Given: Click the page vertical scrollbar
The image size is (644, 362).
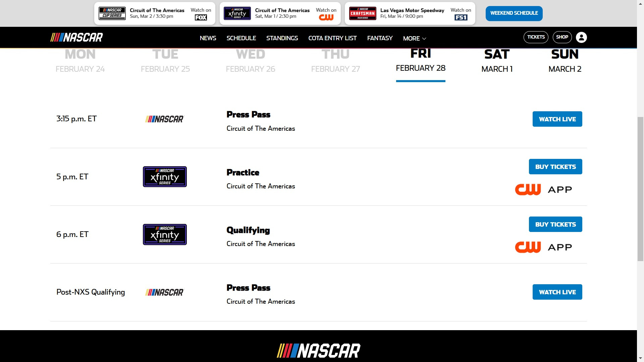Looking at the screenshot, I should [640, 189].
